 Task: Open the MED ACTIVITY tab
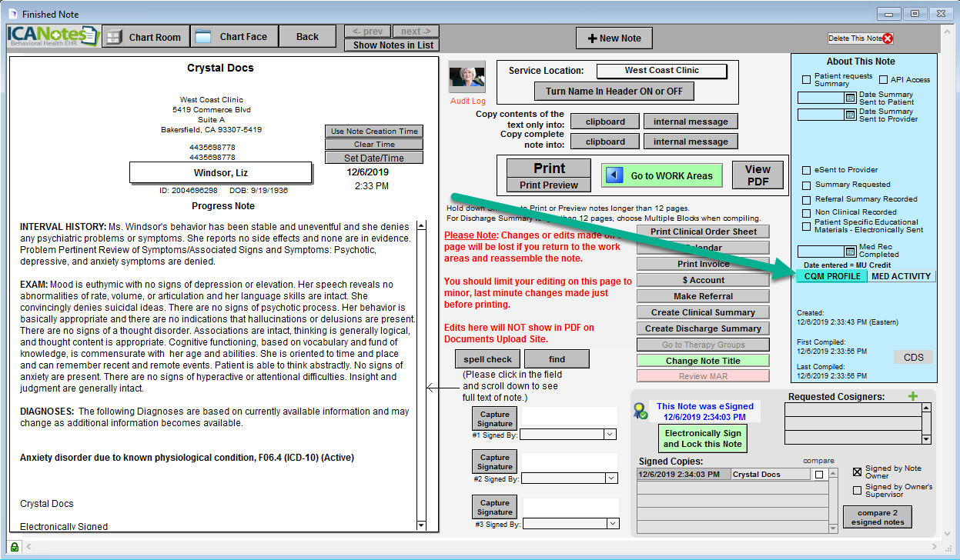tap(902, 276)
